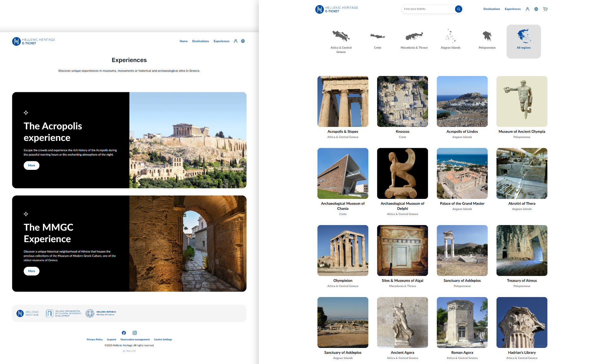Click the user account icon in right page header

pos(527,9)
